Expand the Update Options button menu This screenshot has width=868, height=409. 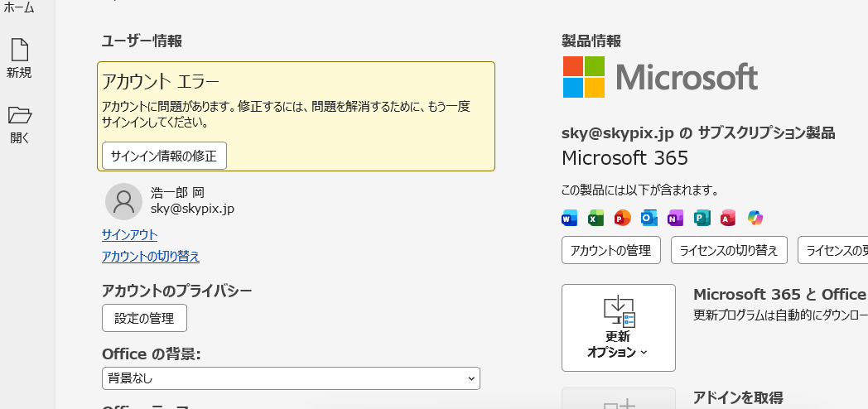pos(619,328)
